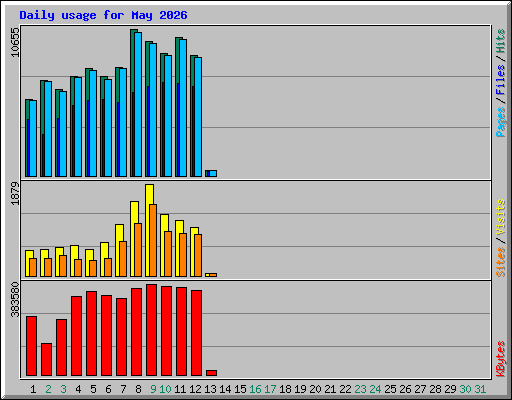Click the day 21 axis label
The image size is (512, 400).
330,389
